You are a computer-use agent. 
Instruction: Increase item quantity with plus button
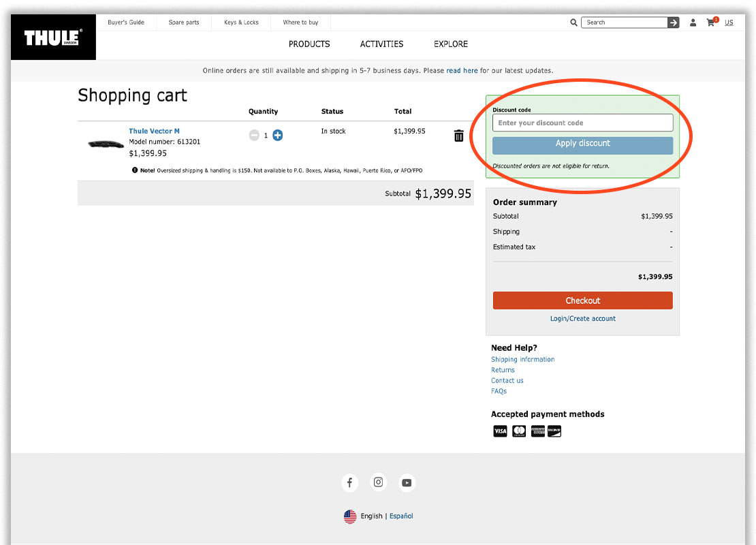tap(277, 136)
